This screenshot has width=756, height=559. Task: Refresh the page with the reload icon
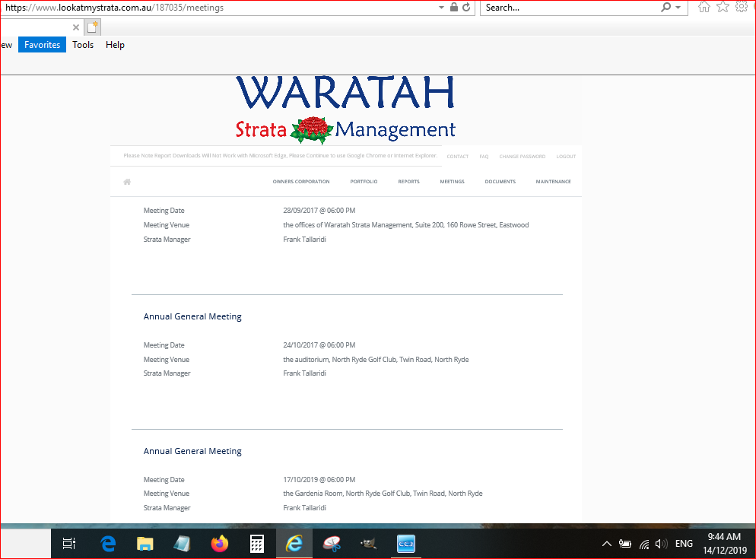[x=466, y=8]
